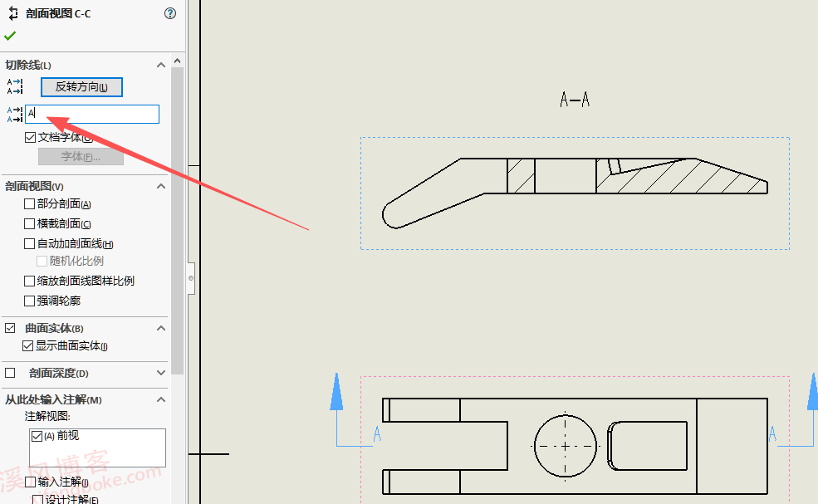Screen dimensions: 818x504
Task: Click the left blue section arrow
Action: [336, 392]
